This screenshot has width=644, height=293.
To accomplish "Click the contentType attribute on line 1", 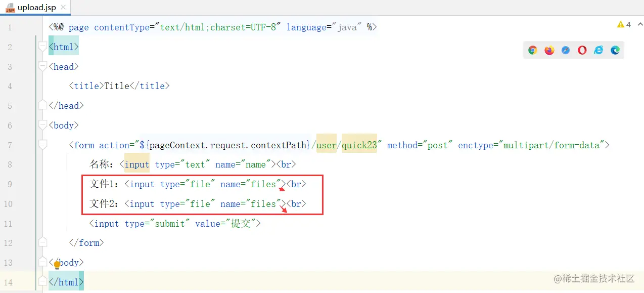I will [x=122, y=27].
